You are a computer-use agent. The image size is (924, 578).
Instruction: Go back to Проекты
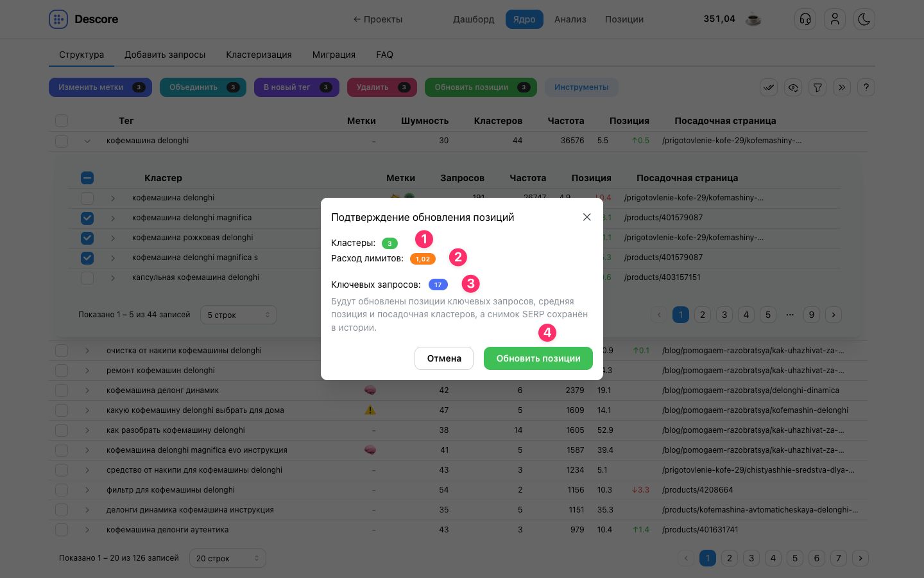[378, 19]
